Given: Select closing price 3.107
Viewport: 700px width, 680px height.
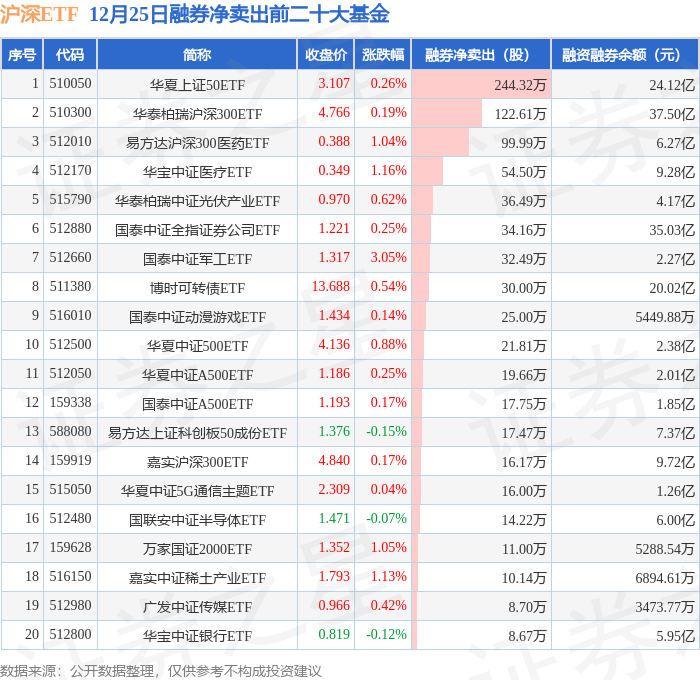Looking at the screenshot, I should (x=334, y=83).
